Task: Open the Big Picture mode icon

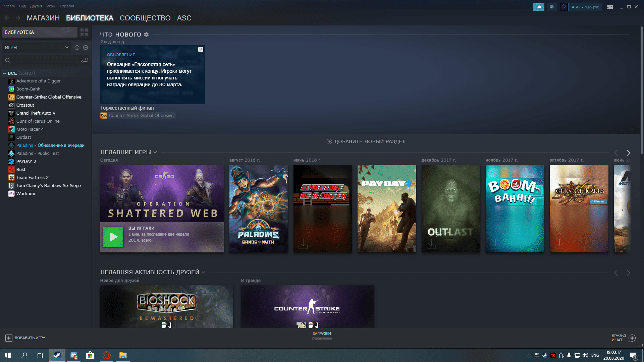Action: coord(609,7)
